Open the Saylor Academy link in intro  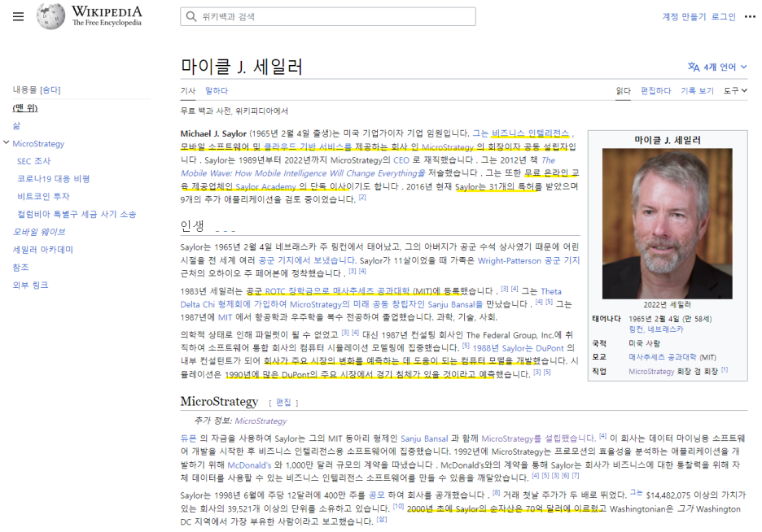pos(266,186)
